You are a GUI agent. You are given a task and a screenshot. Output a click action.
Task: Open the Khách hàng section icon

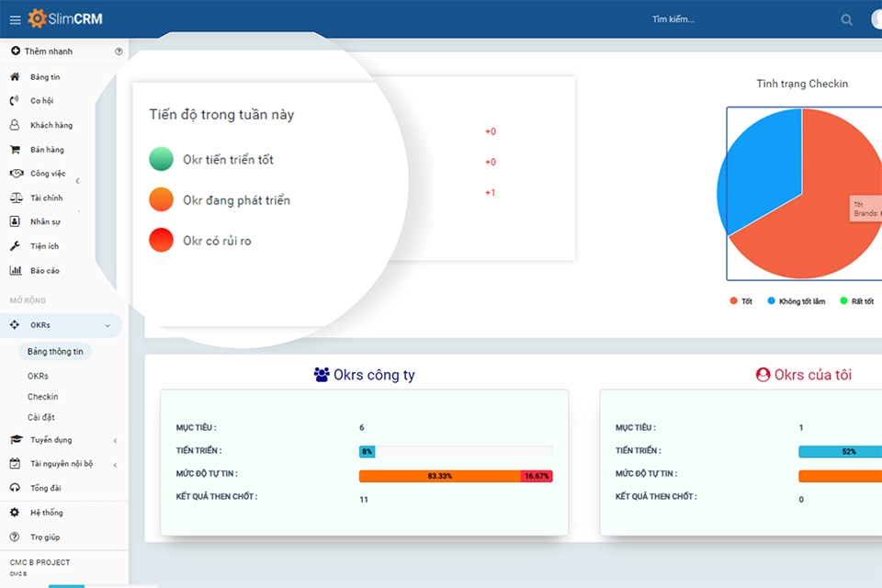point(15,125)
